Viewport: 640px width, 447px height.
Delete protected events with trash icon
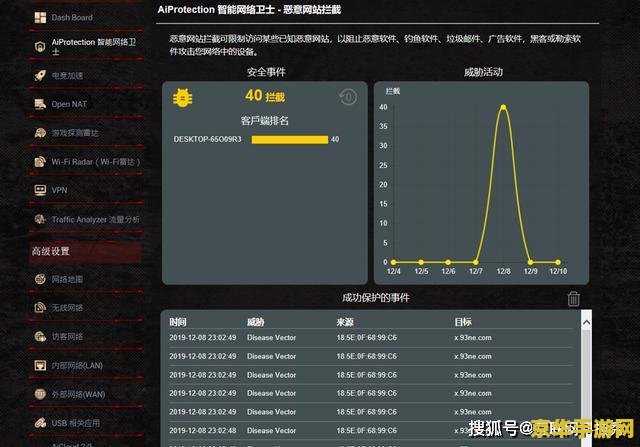tap(573, 299)
